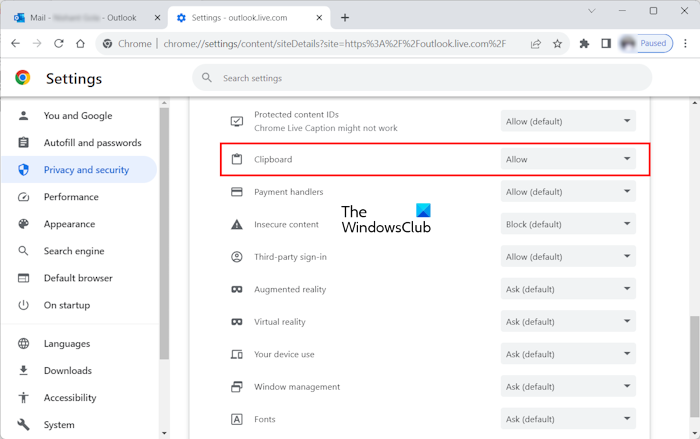Change the Third-party sign-in permission dropdown

click(x=568, y=257)
